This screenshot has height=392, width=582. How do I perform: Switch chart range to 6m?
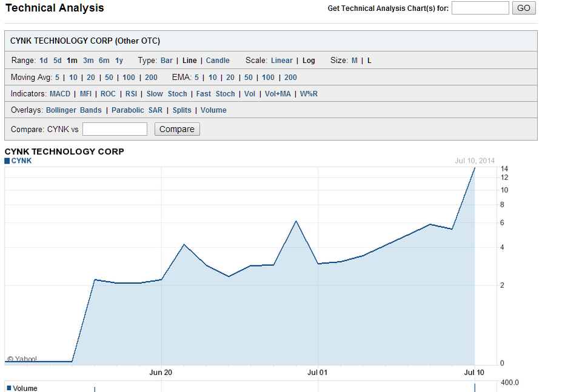tap(104, 61)
